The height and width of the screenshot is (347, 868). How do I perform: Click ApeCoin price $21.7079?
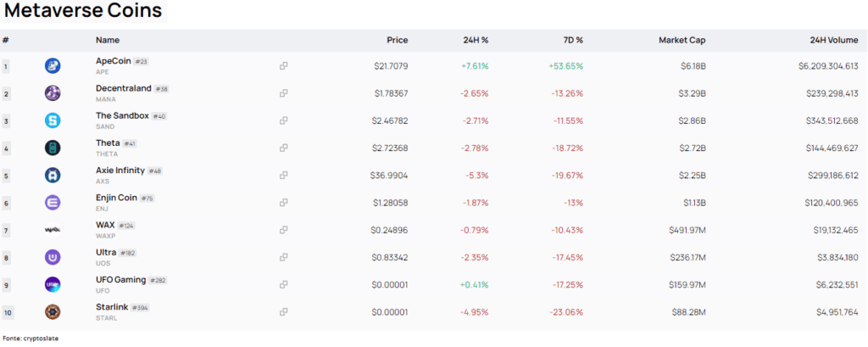point(391,66)
